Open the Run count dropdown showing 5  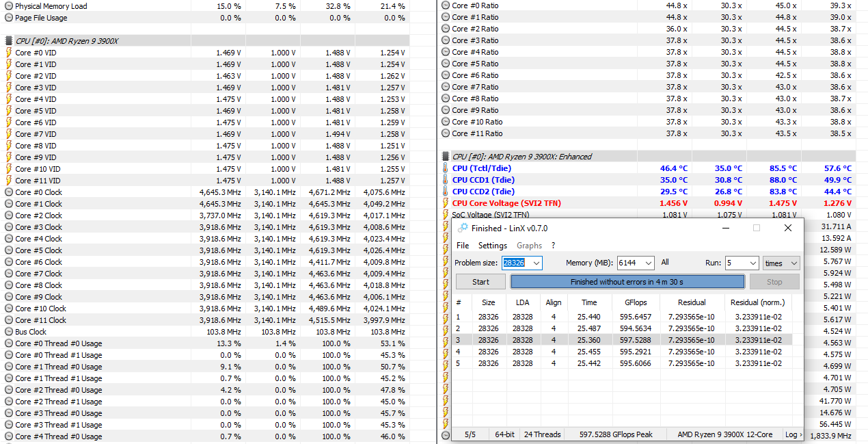coord(752,263)
